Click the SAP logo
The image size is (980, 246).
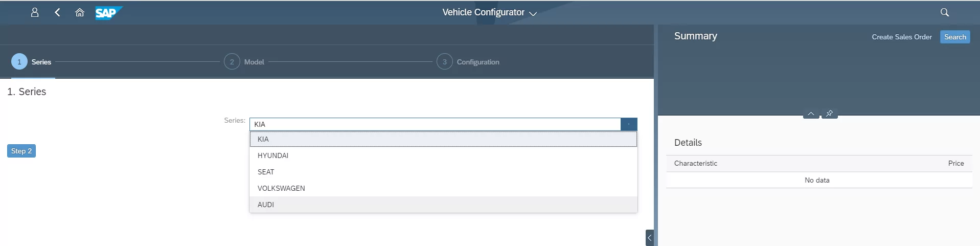108,12
